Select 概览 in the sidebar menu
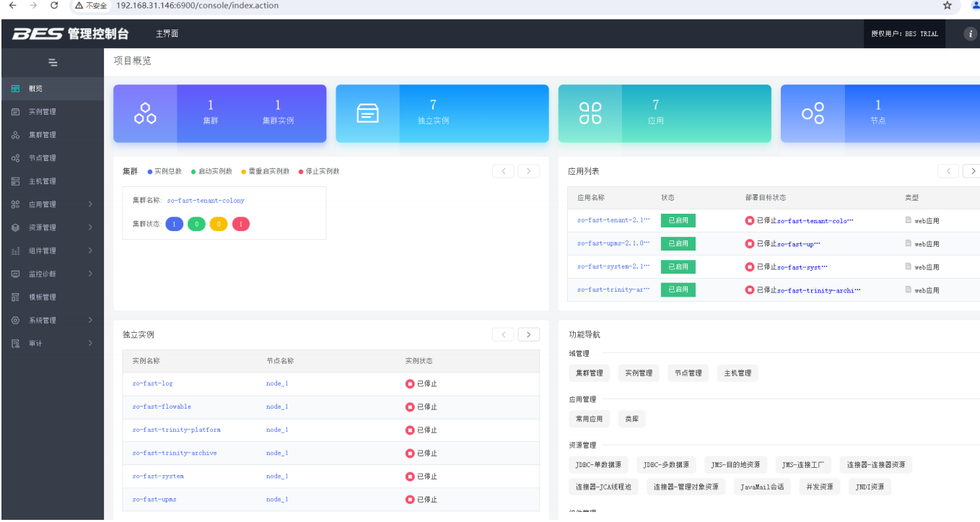Viewport: 980px width, 522px height. 52,89
